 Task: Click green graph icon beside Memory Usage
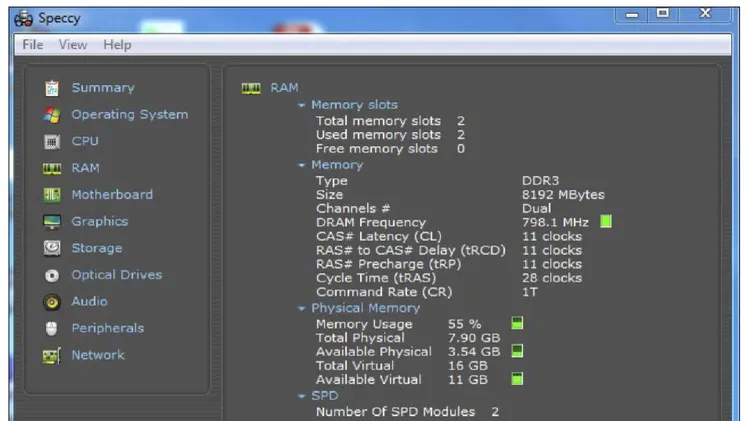517,323
